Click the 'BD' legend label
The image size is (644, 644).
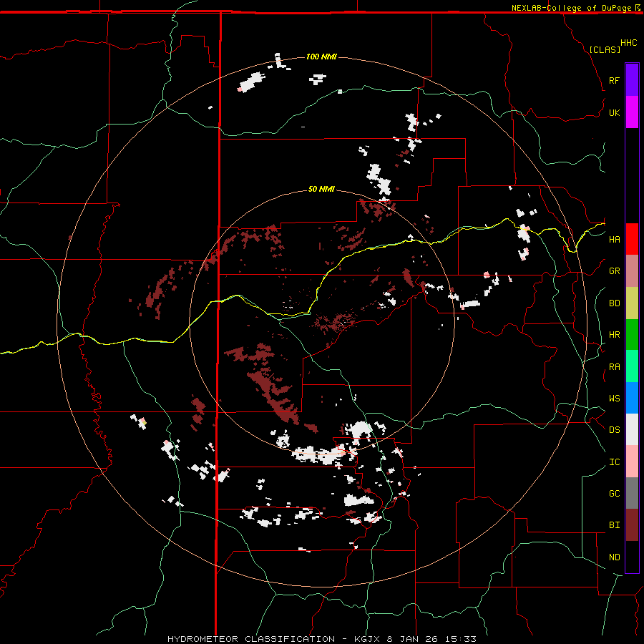(x=614, y=303)
